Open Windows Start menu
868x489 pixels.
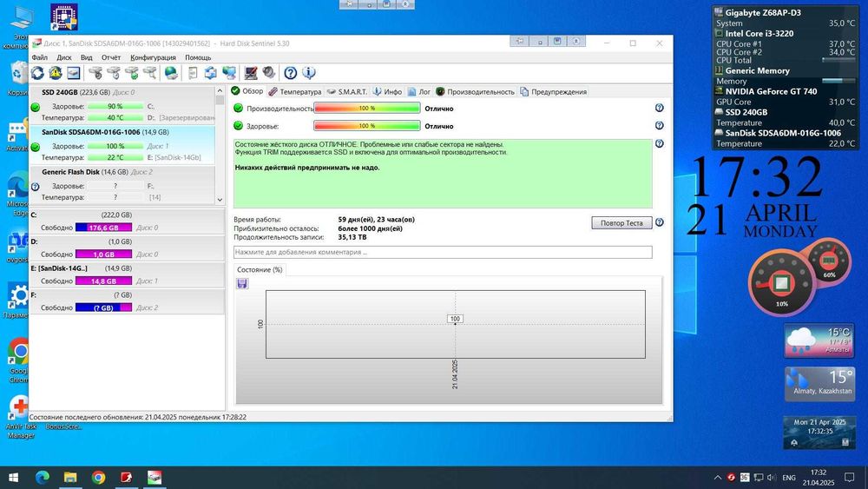coord(13,478)
